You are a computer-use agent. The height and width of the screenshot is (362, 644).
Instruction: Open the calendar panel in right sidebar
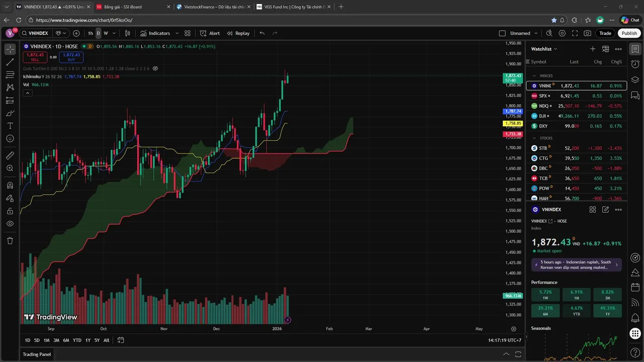(635, 287)
